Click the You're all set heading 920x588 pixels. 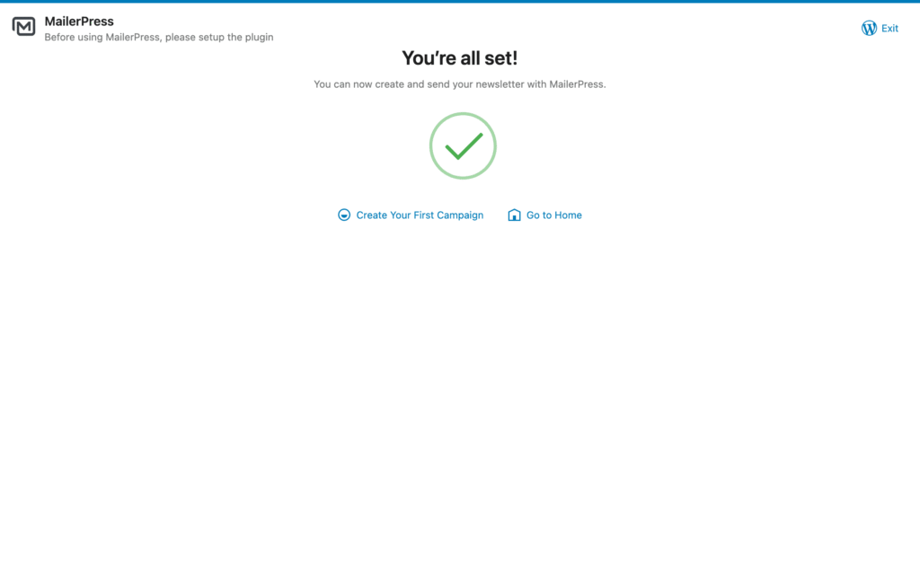point(460,57)
